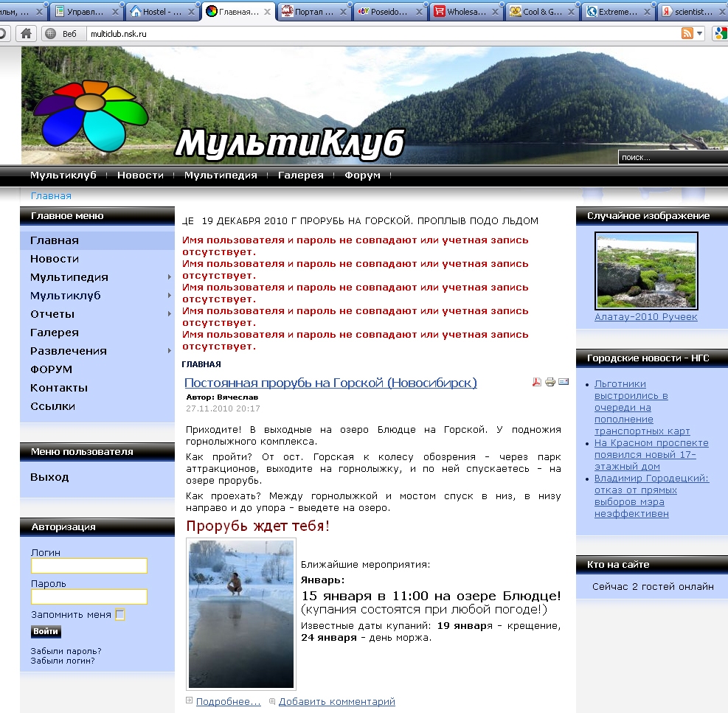Click the Добавить комментарий link

coord(336,702)
